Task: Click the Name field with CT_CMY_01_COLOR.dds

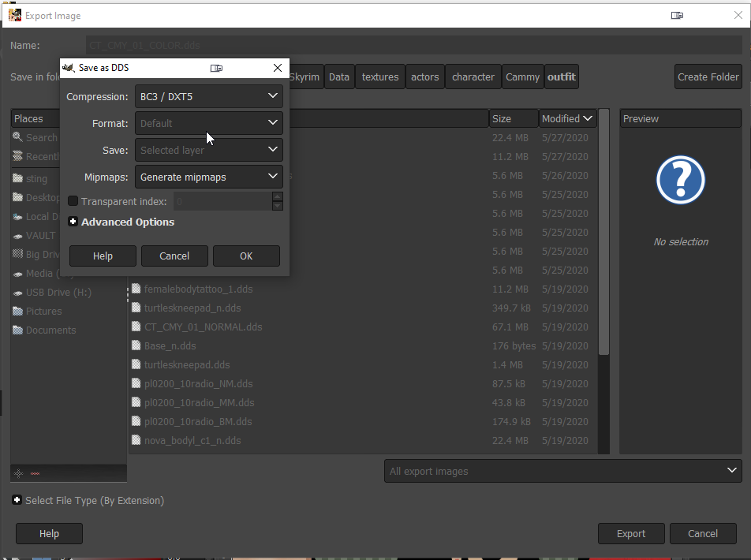Action: click(x=414, y=46)
